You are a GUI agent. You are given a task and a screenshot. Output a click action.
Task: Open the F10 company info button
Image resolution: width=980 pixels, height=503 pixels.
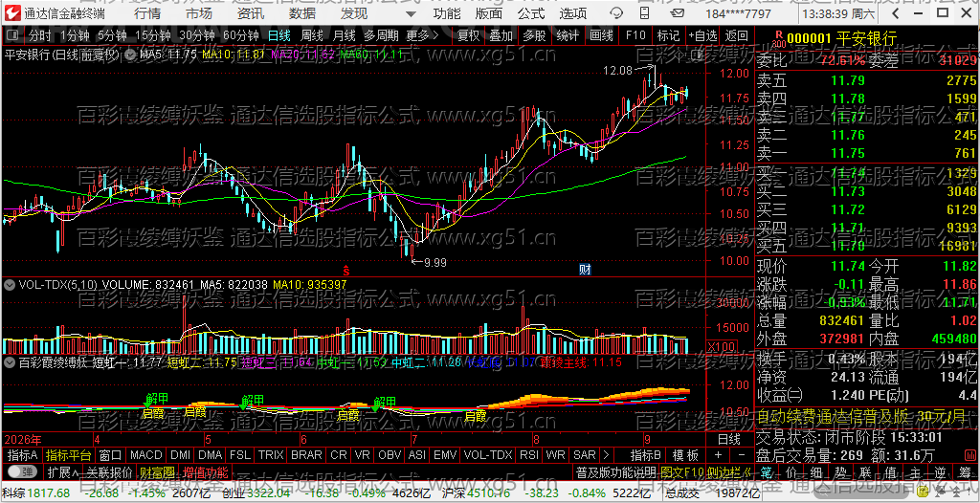pyautogui.click(x=635, y=35)
